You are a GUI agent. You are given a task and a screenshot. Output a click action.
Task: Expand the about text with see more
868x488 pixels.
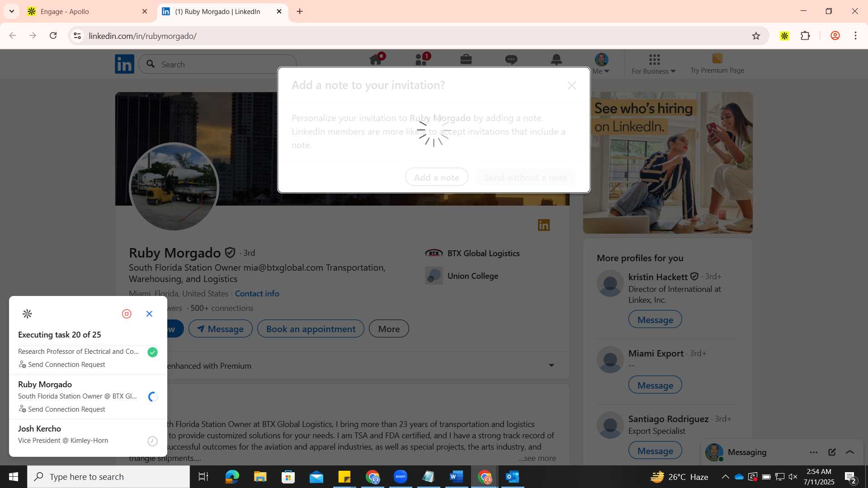click(537, 458)
